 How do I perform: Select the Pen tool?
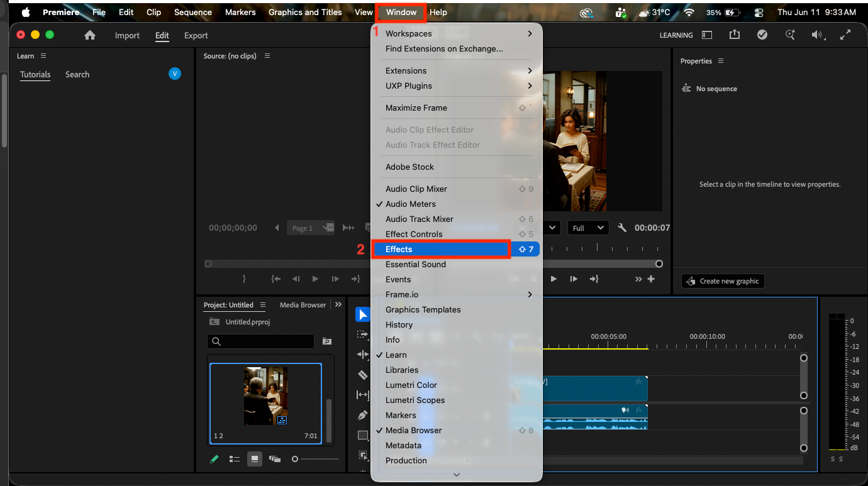pos(362,415)
